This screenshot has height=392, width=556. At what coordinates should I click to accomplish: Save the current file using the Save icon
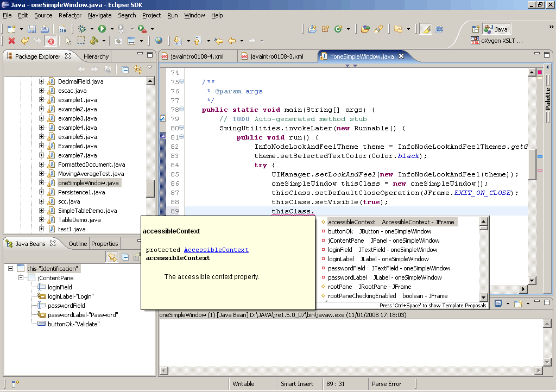[31, 30]
